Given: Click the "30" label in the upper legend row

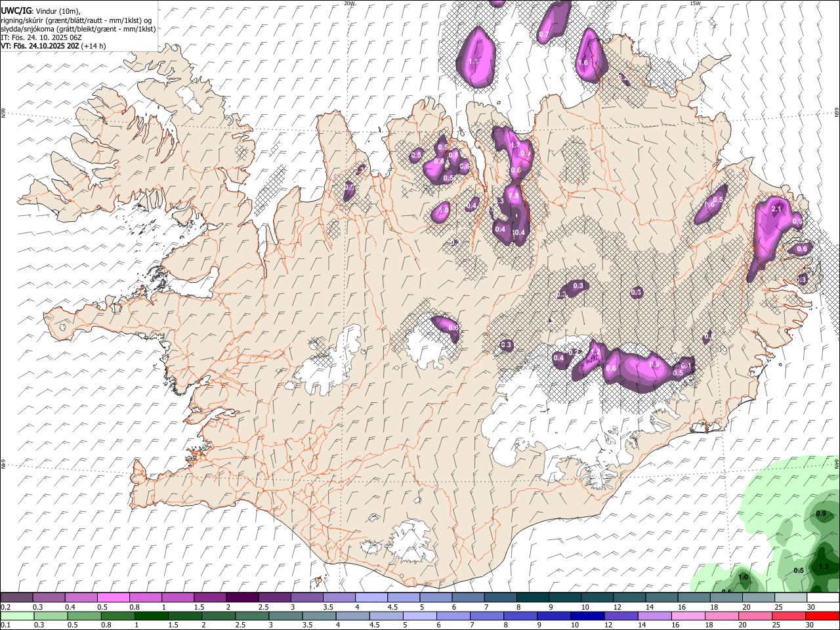Looking at the screenshot, I should [x=811, y=607].
